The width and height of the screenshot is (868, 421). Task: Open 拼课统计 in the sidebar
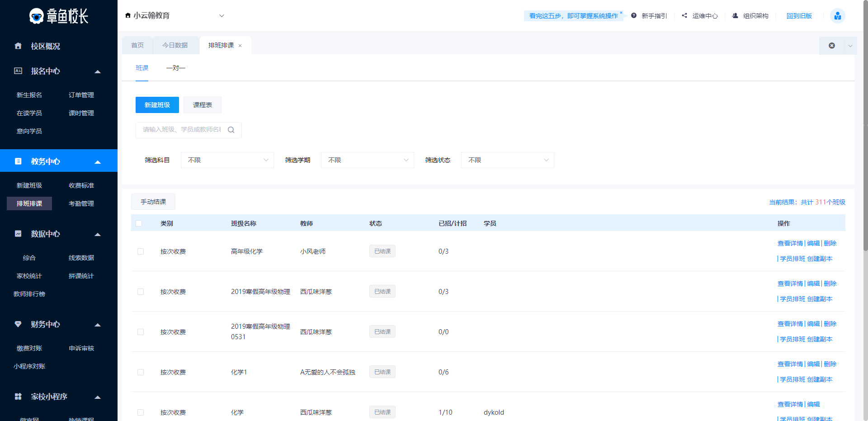coord(81,276)
